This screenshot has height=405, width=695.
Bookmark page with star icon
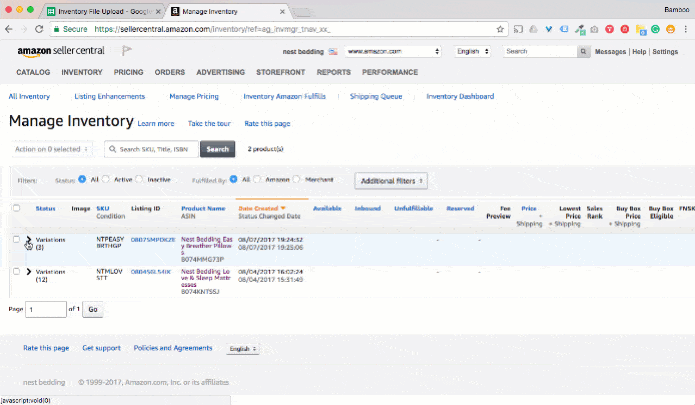500,29
